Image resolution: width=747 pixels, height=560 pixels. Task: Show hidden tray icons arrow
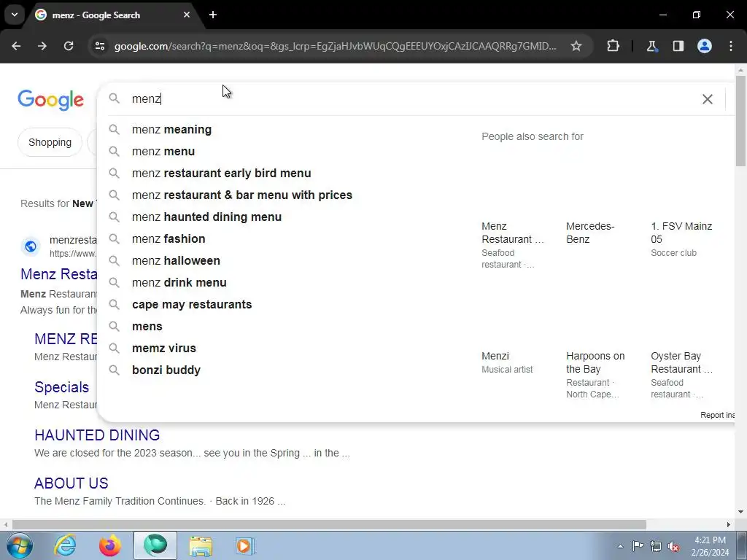click(620, 547)
